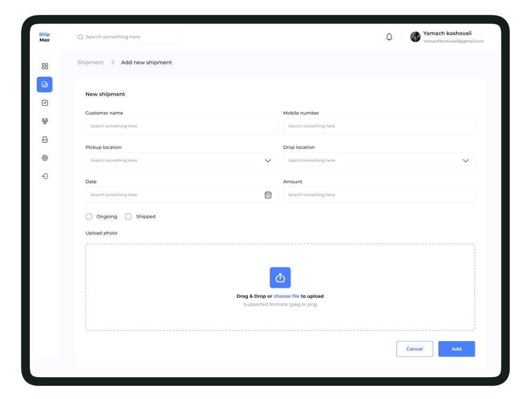Screen dimensions: 532x399
Task: Go back to Shipment breadcrumb
Action: (x=90, y=62)
